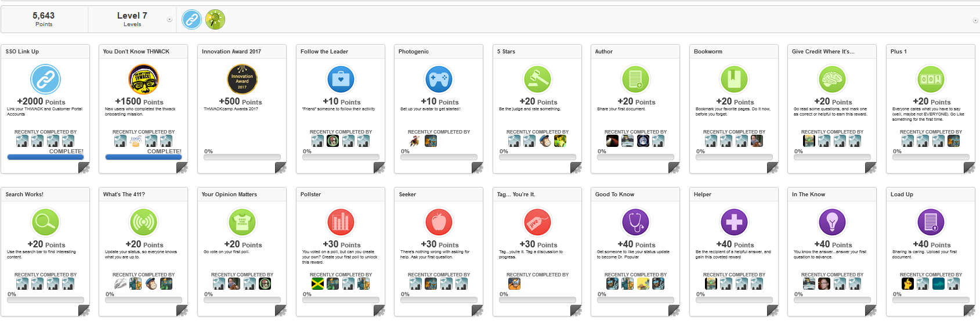Open the Pollster card title
980x324 pixels.
point(310,195)
